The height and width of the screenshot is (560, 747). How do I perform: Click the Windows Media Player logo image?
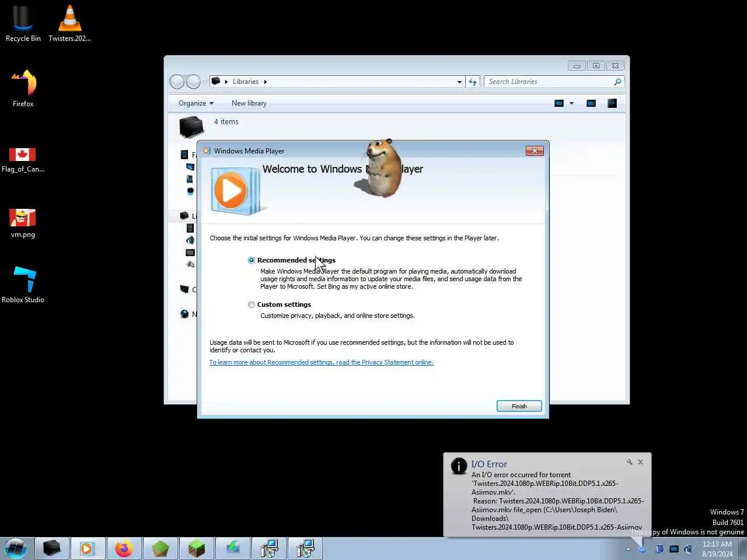pos(236,191)
